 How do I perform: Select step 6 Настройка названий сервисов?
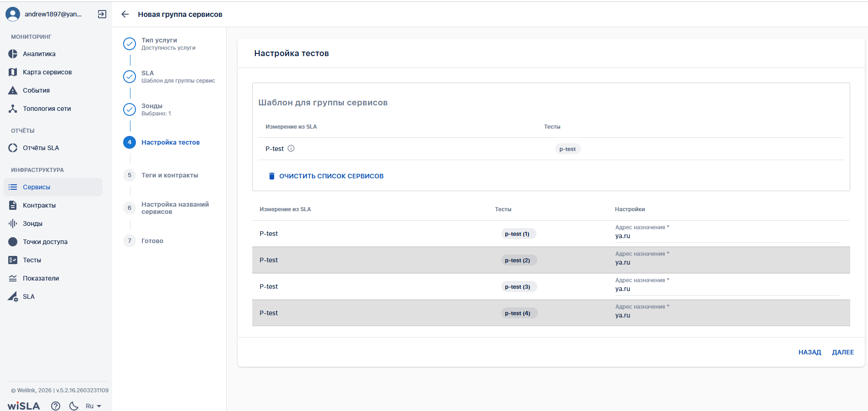coord(166,208)
